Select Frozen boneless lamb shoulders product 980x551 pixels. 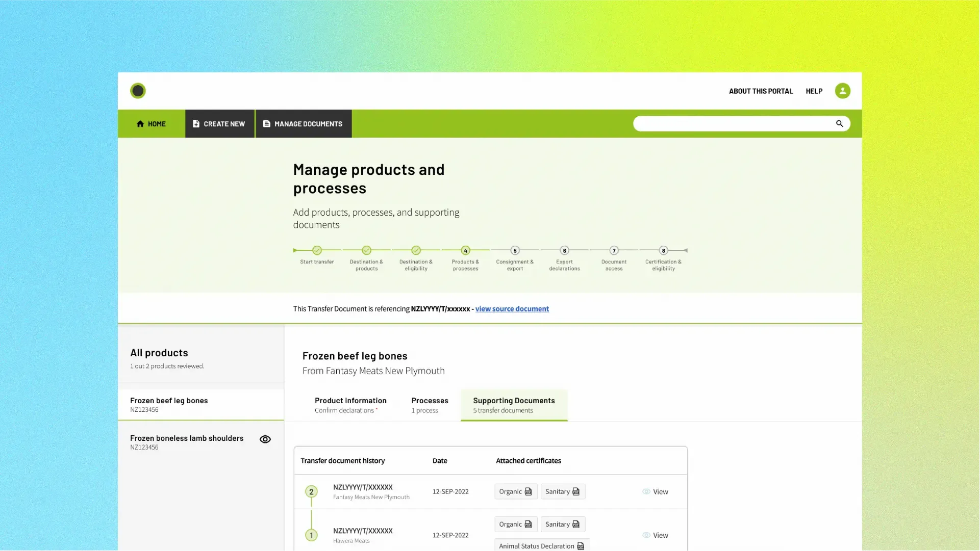coord(200,442)
